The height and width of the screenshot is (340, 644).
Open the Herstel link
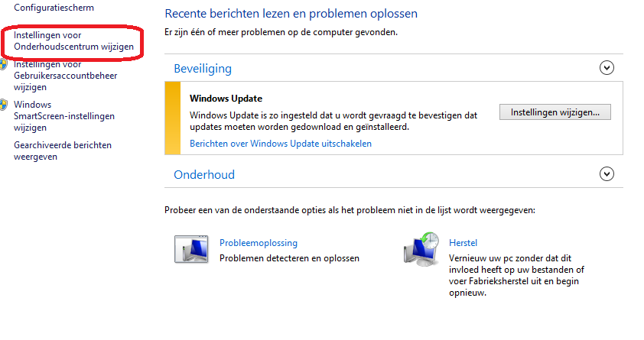(x=463, y=243)
